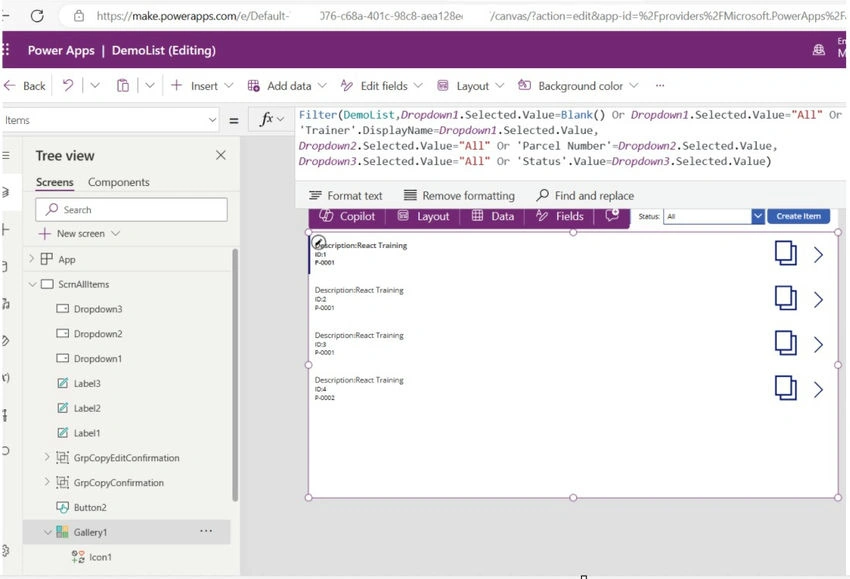Click the Tree view Search box
Screen dimensions: 850x579
(131, 209)
